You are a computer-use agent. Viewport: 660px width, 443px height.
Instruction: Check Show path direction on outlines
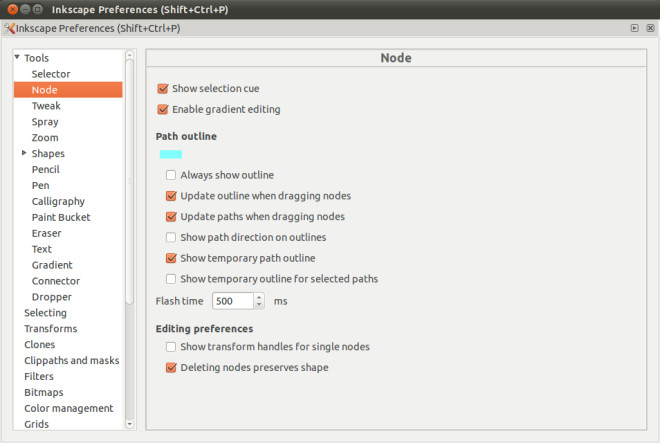[171, 237]
